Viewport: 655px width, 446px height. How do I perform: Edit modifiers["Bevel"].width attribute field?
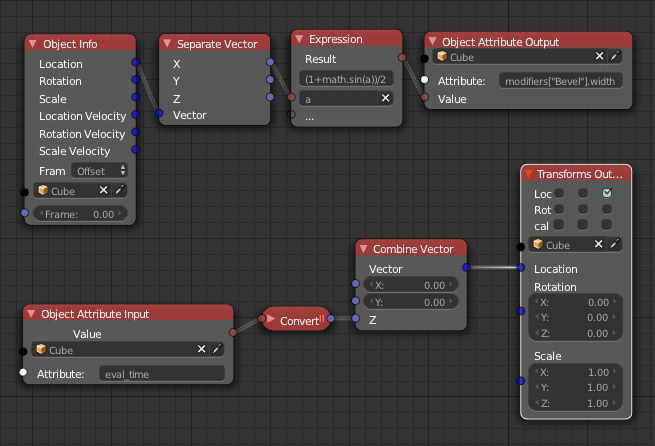pyautogui.click(x=561, y=81)
